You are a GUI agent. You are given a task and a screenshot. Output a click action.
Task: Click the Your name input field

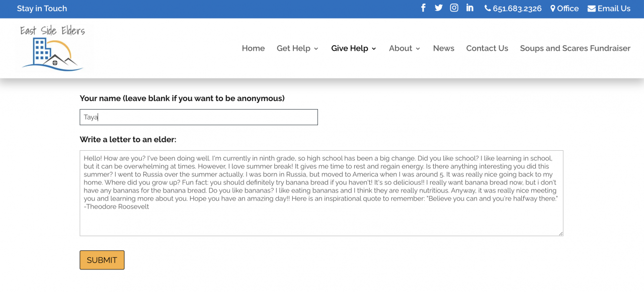point(199,117)
